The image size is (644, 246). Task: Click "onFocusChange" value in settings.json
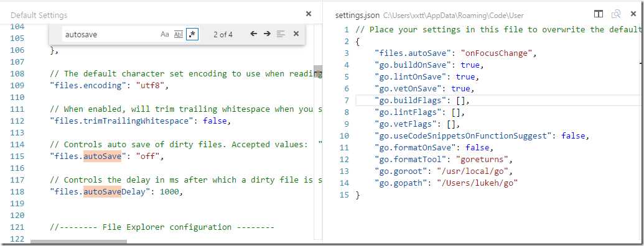point(496,53)
